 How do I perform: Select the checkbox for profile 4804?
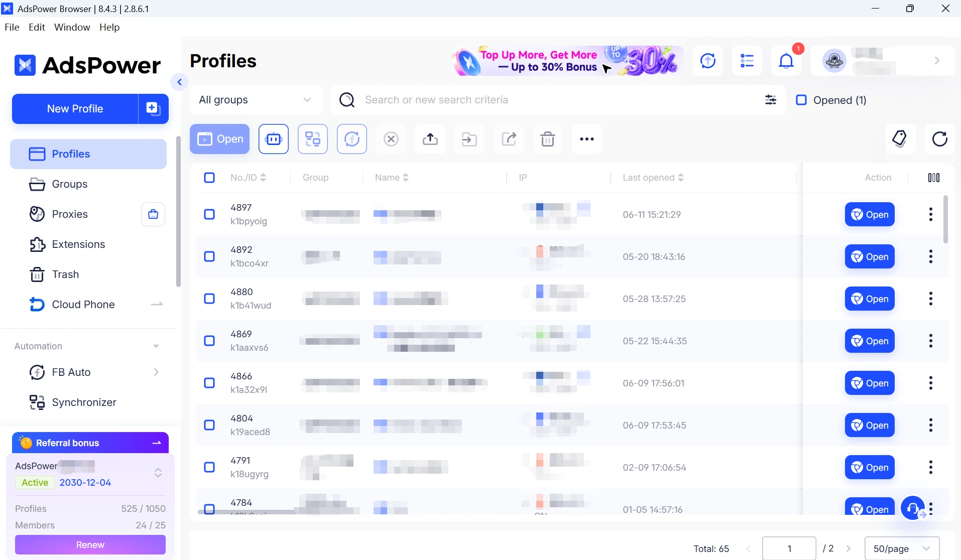click(x=209, y=425)
